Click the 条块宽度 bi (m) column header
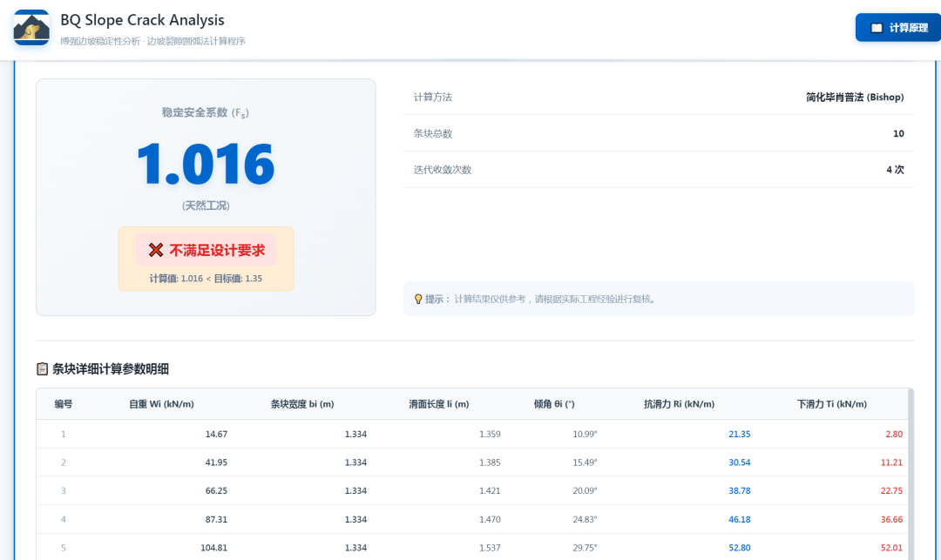The height and width of the screenshot is (560, 941). click(x=301, y=404)
